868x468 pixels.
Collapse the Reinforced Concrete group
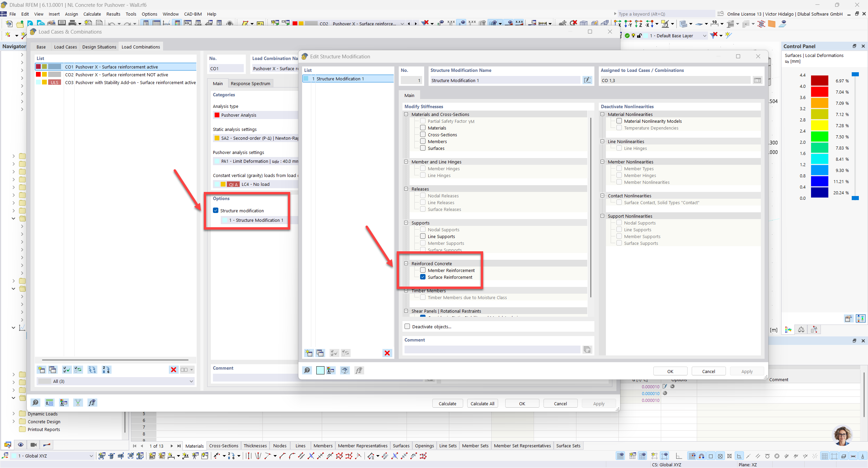pos(406,264)
